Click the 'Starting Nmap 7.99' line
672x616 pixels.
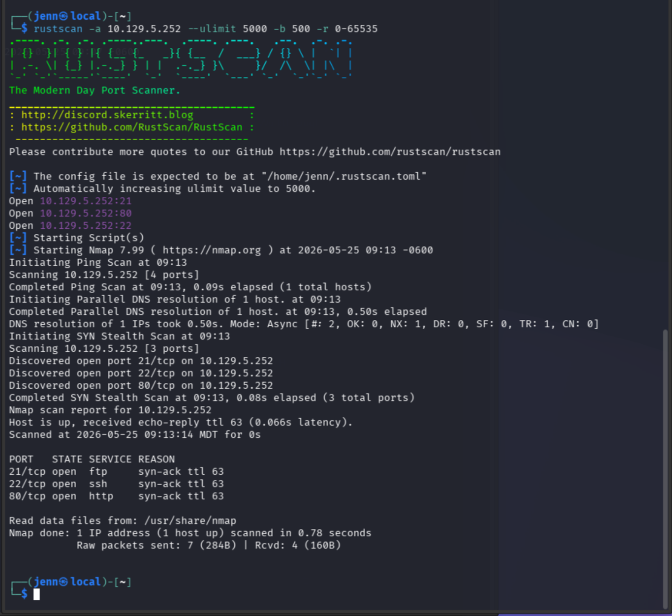pos(221,250)
